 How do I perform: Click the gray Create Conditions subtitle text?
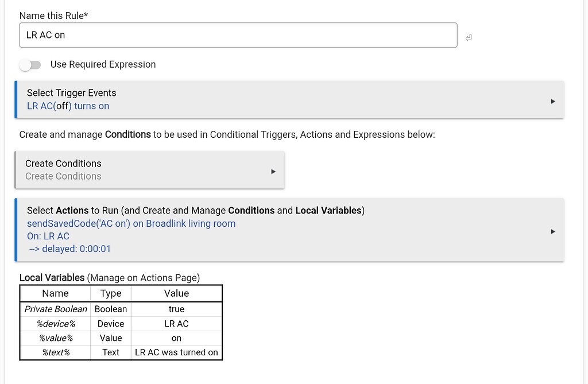click(x=63, y=177)
